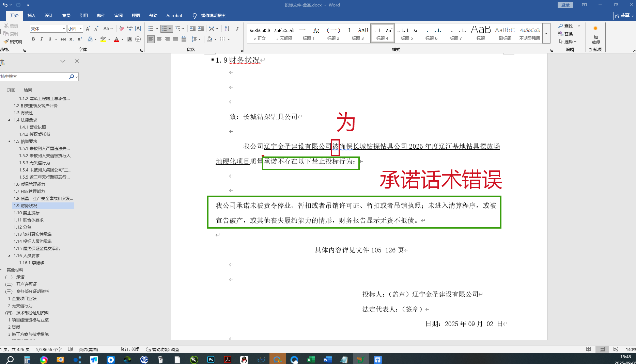
Task: Expand the styles gallery More arrow
Action: click(x=546, y=33)
